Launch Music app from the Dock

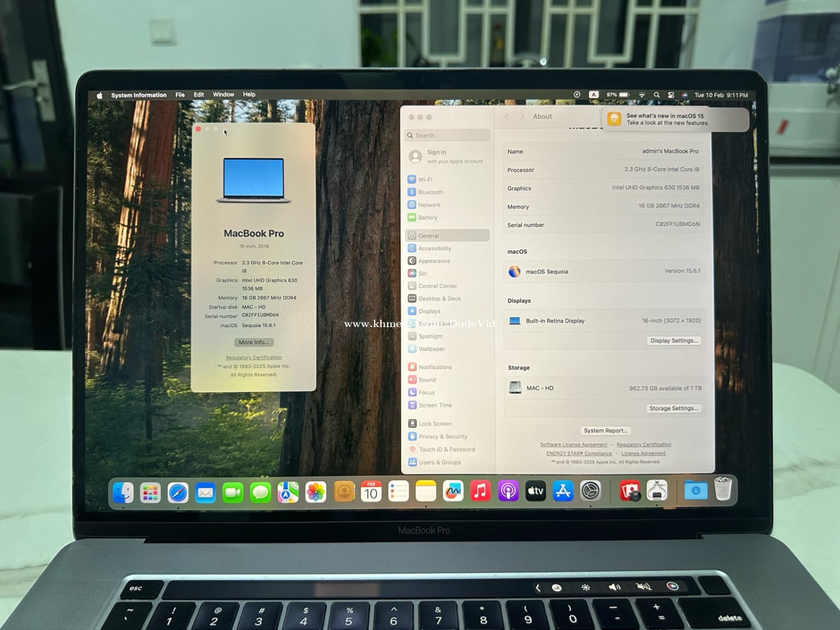(x=480, y=492)
